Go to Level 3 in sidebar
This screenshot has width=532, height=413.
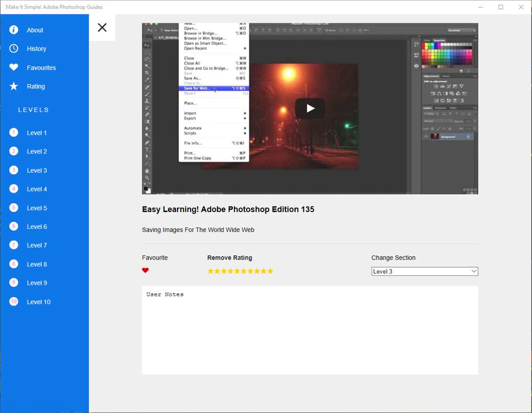[37, 170]
